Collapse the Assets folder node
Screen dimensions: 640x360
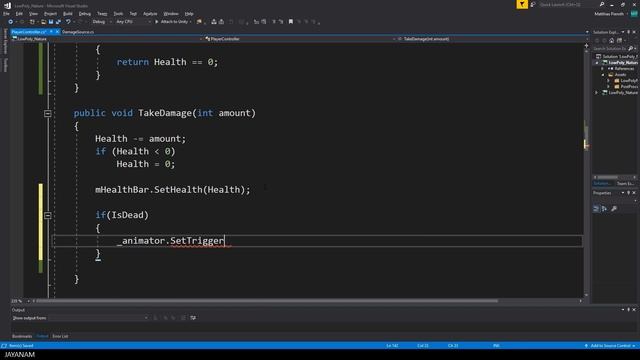pyautogui.click(x=602, y=75)
